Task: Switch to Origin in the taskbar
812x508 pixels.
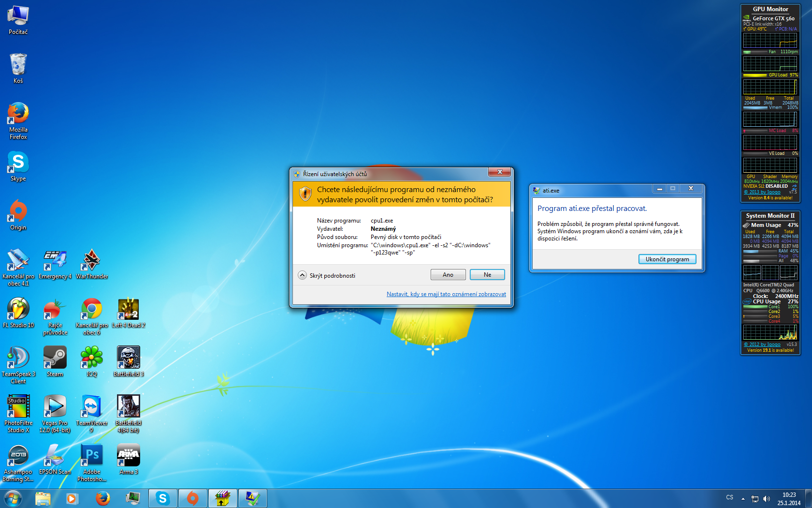Action: coord(193,498)
